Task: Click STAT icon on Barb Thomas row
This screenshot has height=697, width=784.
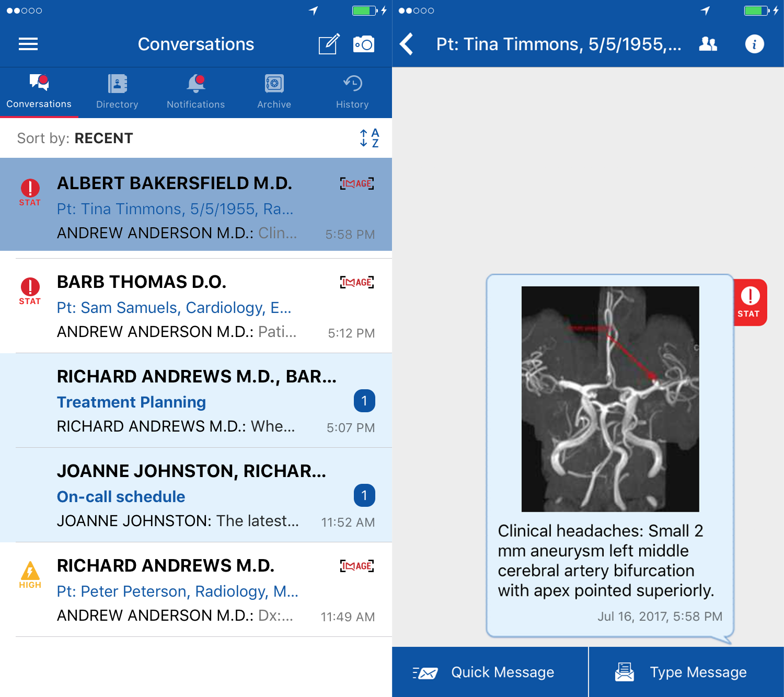Action: pos(30,291)
